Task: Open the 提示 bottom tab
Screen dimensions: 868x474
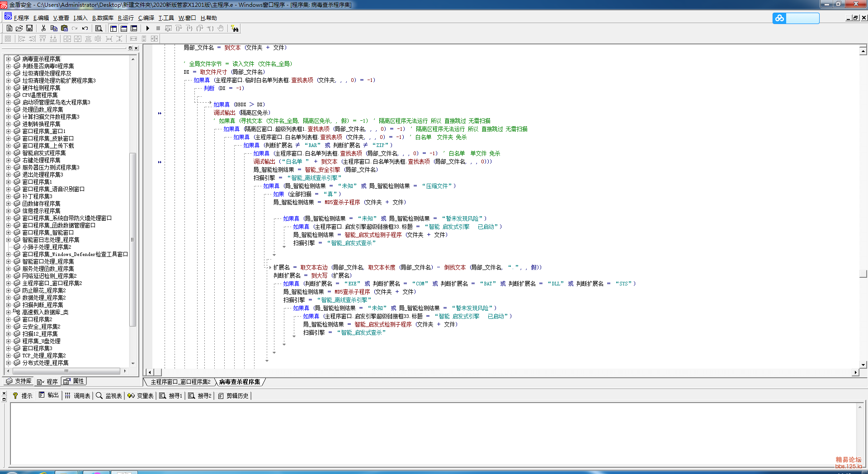Action: [22, 396]
